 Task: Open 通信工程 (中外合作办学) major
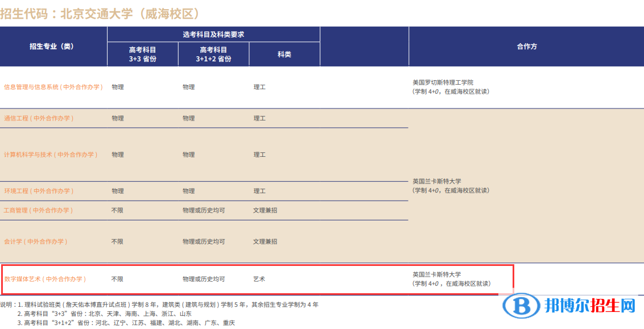[39, 118]
